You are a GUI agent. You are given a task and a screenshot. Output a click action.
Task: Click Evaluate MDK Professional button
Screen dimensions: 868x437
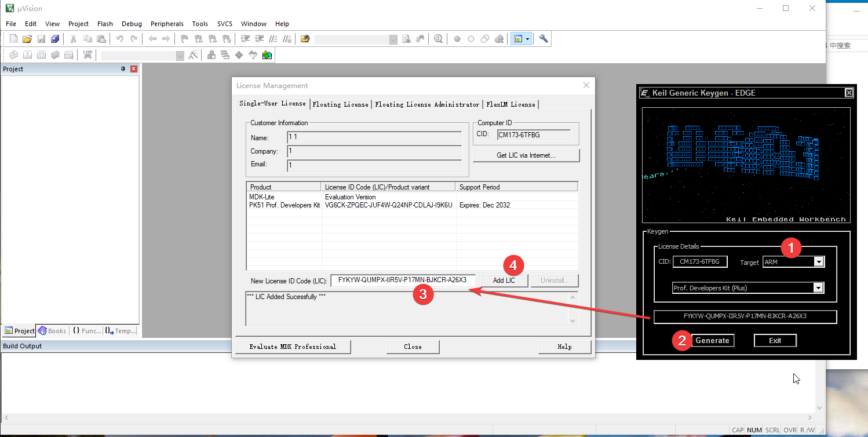tap(293, 347)
